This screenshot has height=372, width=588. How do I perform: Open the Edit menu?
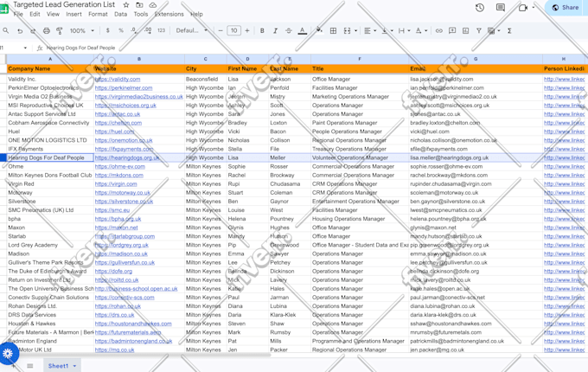click(x=35, y=14)
